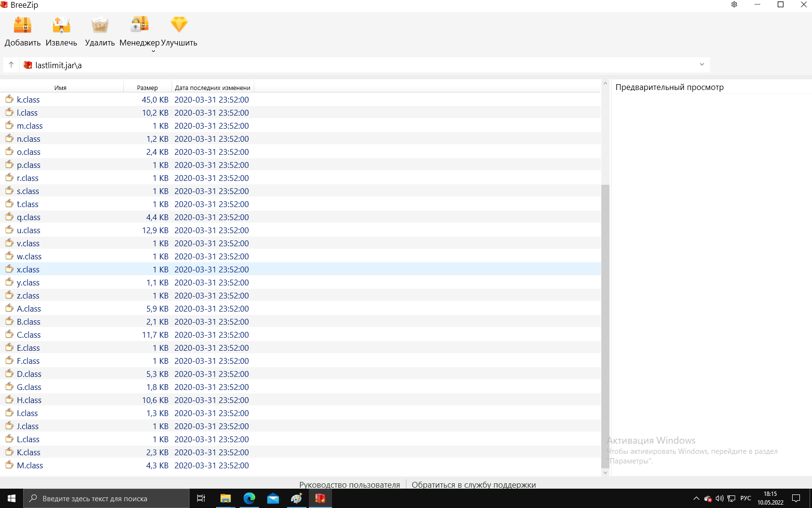Open BreeZip settings gear icon
812x508 pixels.
click(x=734, y=5)
